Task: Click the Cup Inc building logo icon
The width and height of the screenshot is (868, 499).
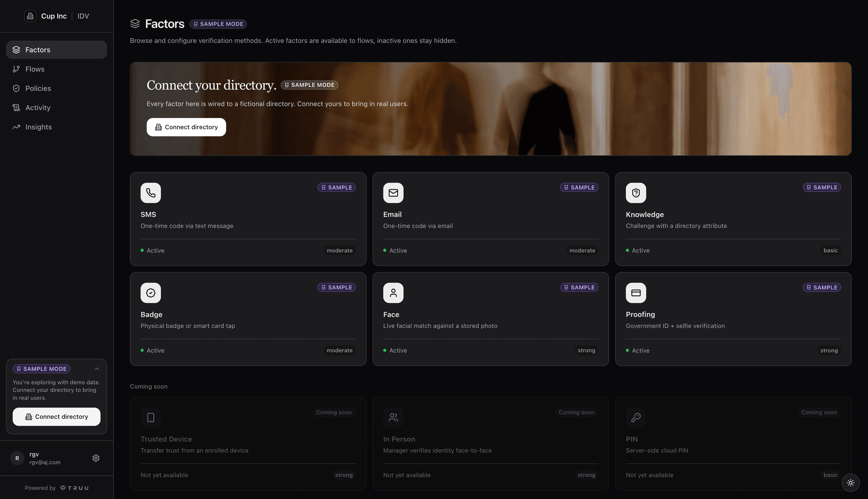Action: (x=30, y=16)
